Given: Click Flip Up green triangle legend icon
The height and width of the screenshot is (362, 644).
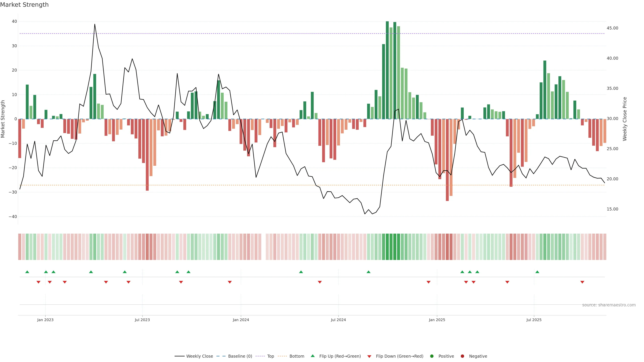Looking at the screenshot, I should 312,356.
